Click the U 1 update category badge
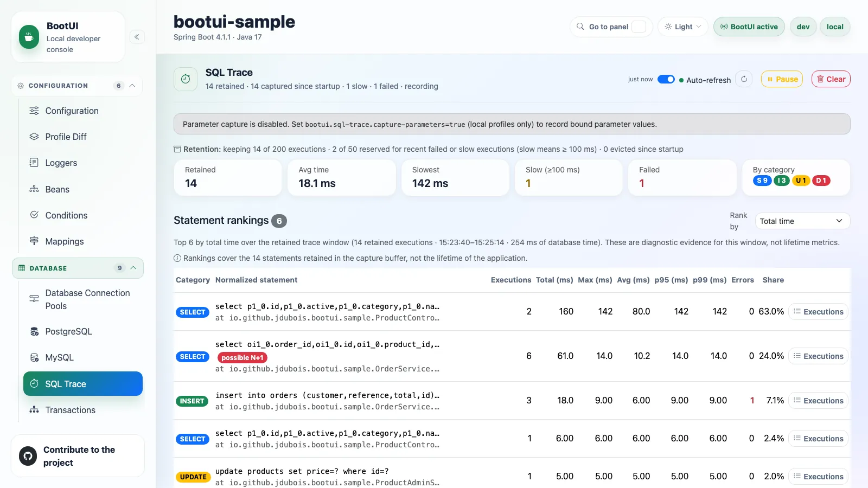868x488 pixels. 801,181
